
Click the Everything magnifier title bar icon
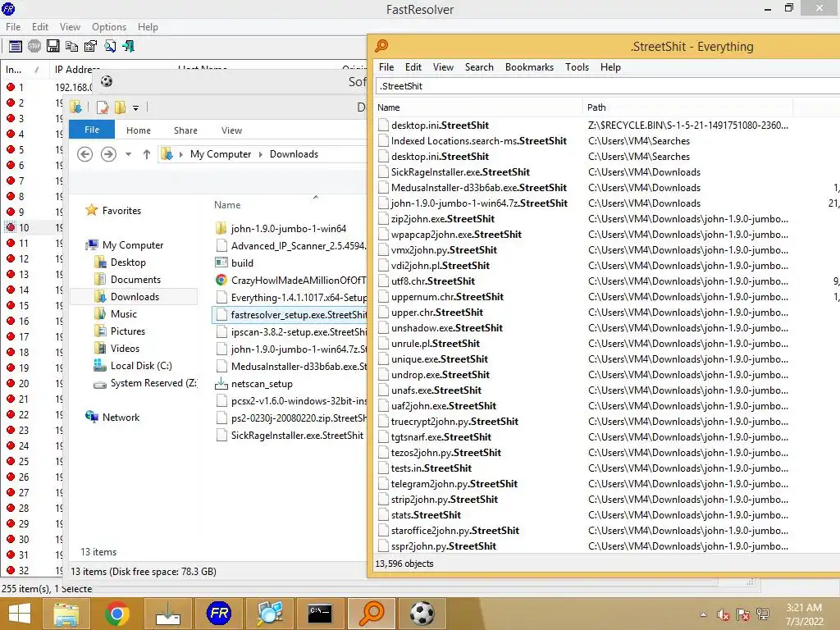pyautogui.click(x=381, y=46)
